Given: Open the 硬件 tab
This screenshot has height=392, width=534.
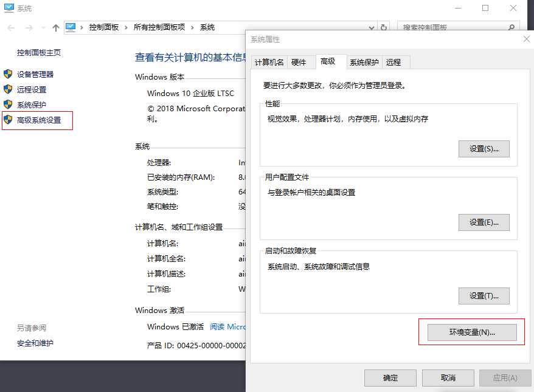Looking at the screenshot, I should [299, 63].
